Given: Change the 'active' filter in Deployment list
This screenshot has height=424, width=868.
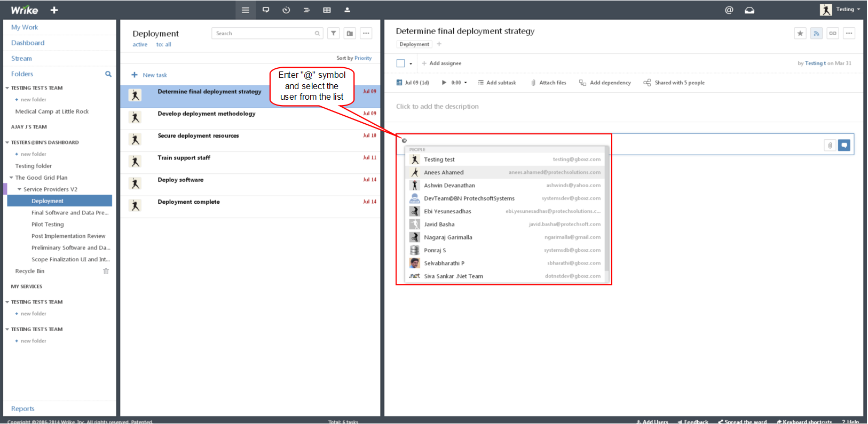Looking at the screenshot, I should [140, 45].
